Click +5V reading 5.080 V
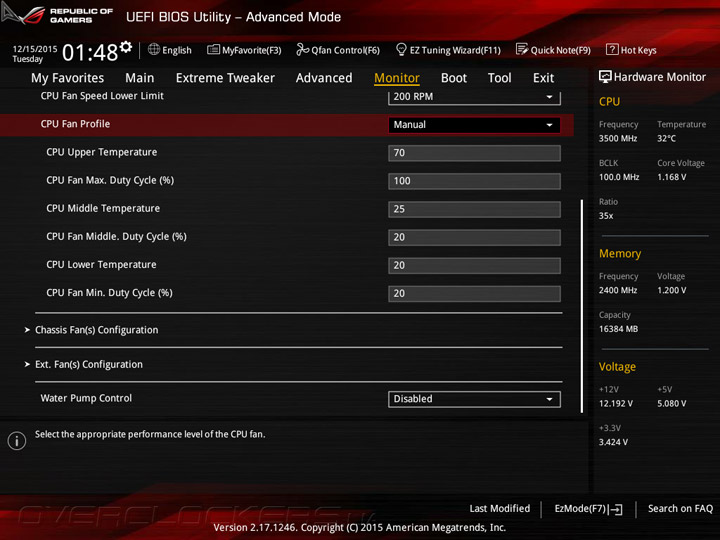720x540 pixels. pyautogui.click(x=672, y=404)
